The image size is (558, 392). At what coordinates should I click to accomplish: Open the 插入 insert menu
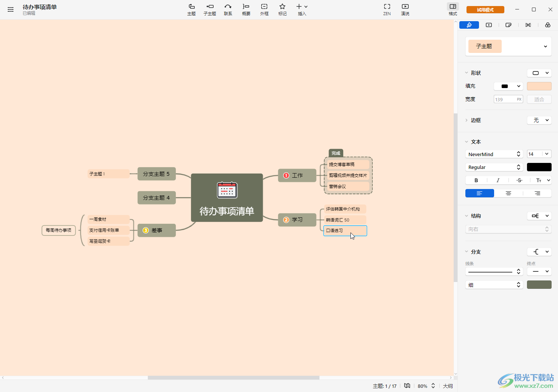[x=302, y=9]
